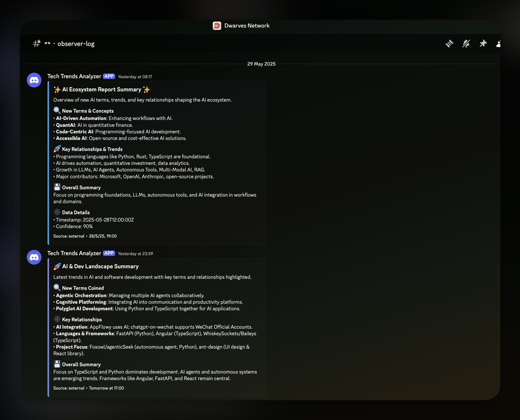520x420 pixels.
Task: Click the Confidence: 90% line
Action: tap(73, 226)
